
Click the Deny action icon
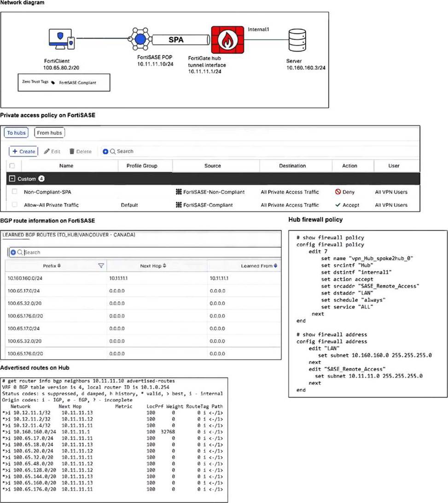tap(338, 192)
